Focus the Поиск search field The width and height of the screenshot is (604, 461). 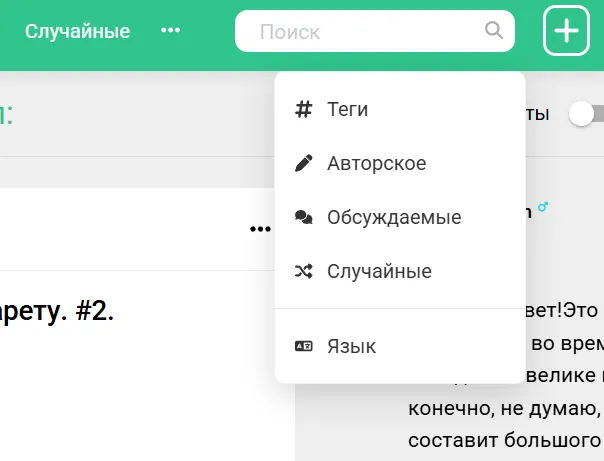click(374, 31)
